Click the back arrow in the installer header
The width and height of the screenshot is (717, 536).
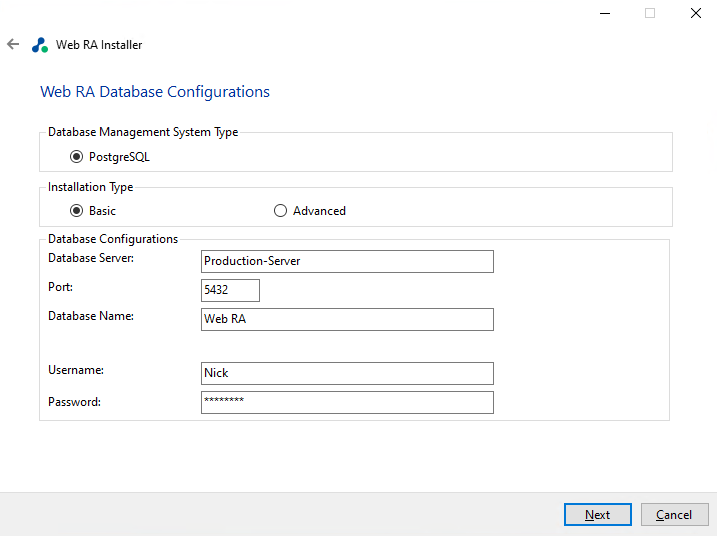click(x=13, y=45)
